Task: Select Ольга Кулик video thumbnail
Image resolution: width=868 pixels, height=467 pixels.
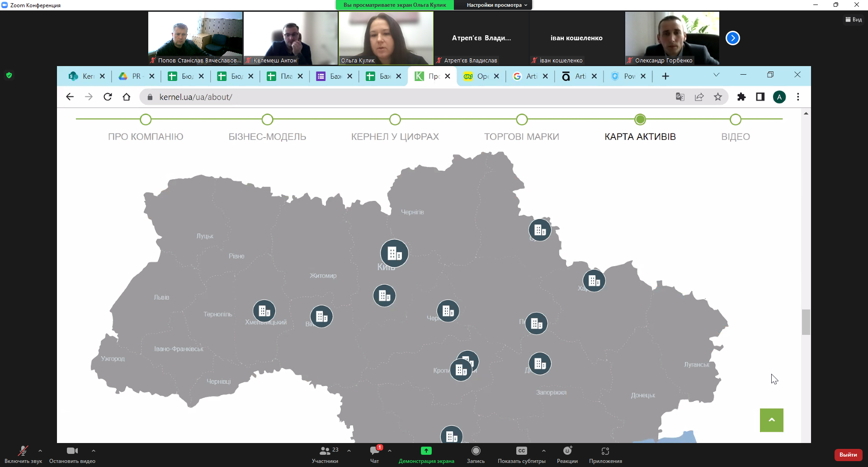Action: (x=386, y=38)
